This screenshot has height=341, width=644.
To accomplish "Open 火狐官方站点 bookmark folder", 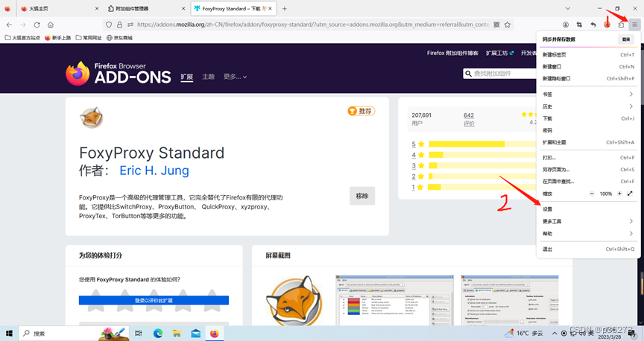I will 22,38.
